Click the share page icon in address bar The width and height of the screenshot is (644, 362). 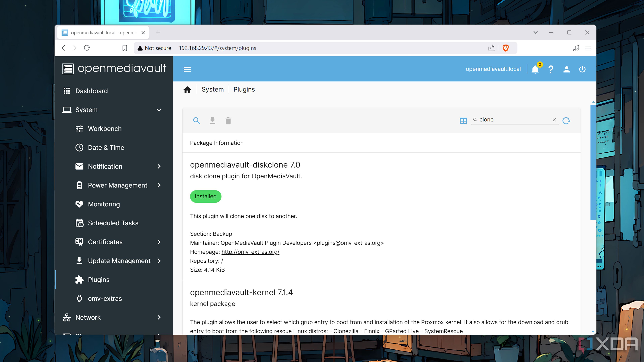491,48
